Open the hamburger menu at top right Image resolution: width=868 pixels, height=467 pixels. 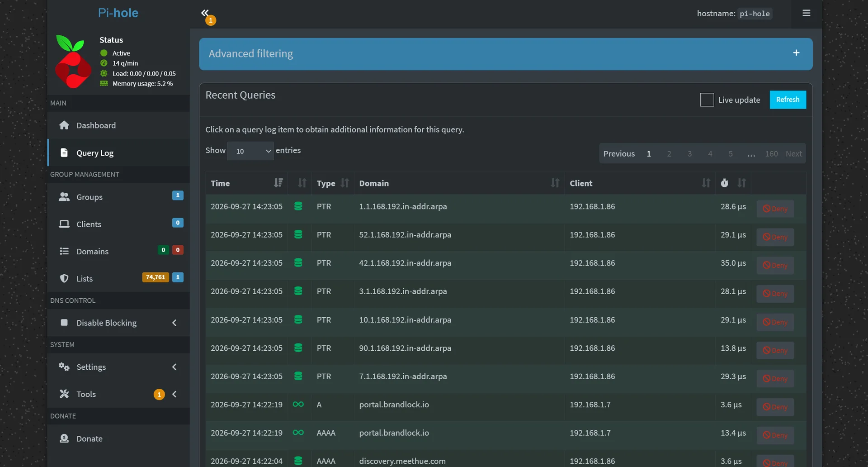coord(806,13)
